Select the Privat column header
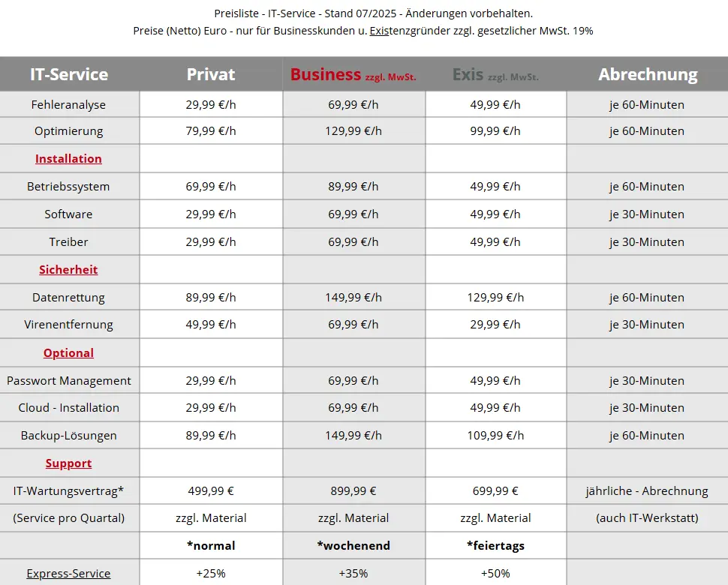Image resolution: width=728 pixels, height=585 pixels. [211, 74]
